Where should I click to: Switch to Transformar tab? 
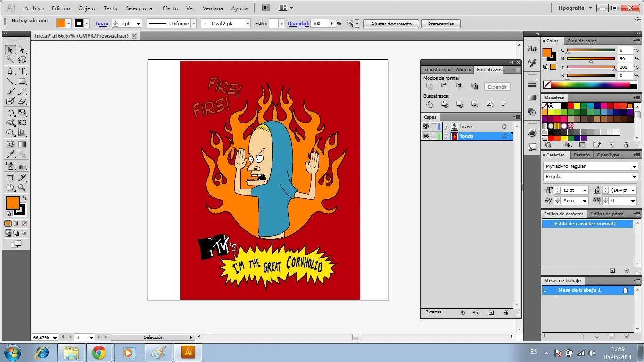point(437,69)
